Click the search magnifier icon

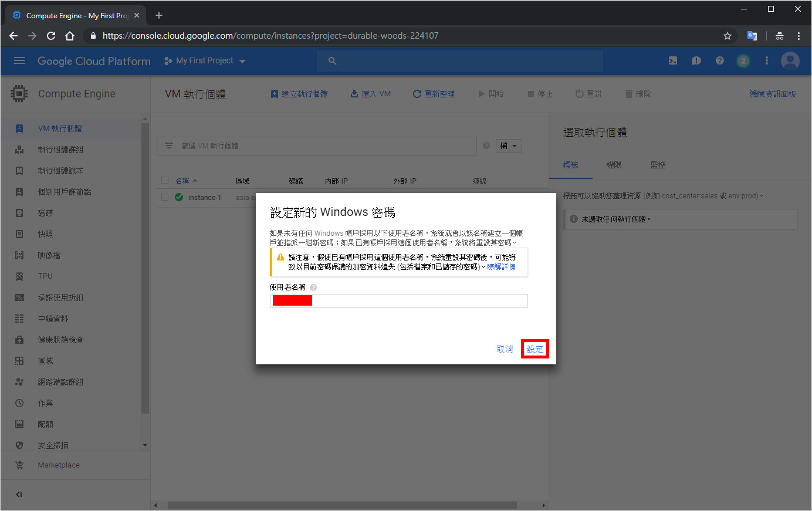333,60
